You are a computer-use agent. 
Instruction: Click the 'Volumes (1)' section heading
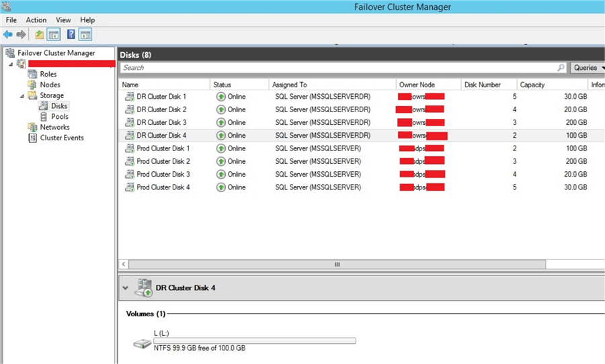click(x=145, y=314)
